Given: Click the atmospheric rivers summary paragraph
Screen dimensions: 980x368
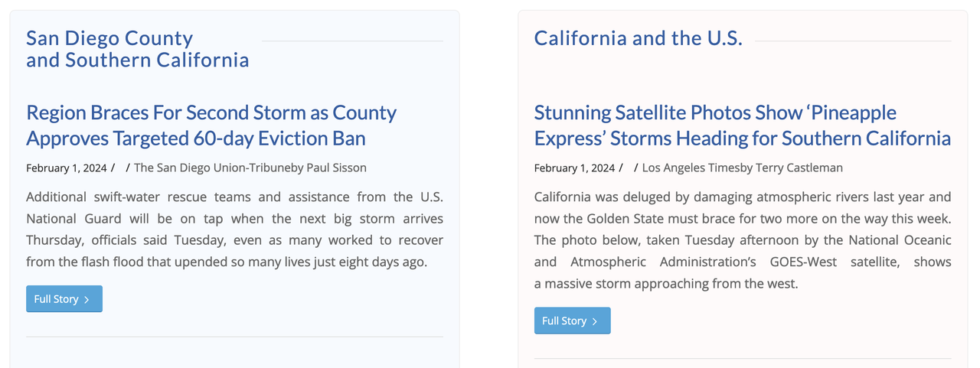Looking at the screenshot, I should [743, 240].
